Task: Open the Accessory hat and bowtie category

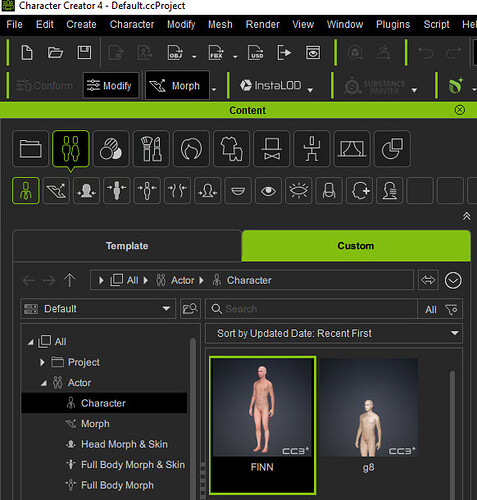Action: point(272,149)
